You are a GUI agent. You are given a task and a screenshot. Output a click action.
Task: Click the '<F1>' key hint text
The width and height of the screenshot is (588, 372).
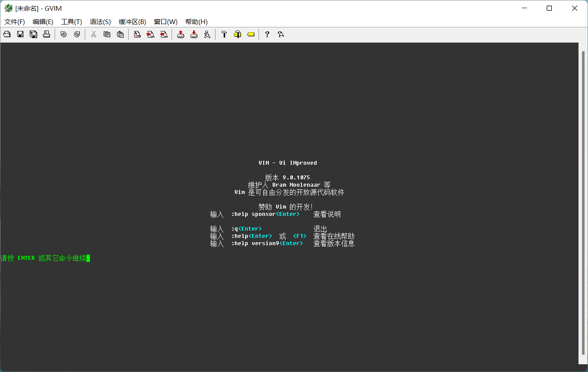[300, 236]
